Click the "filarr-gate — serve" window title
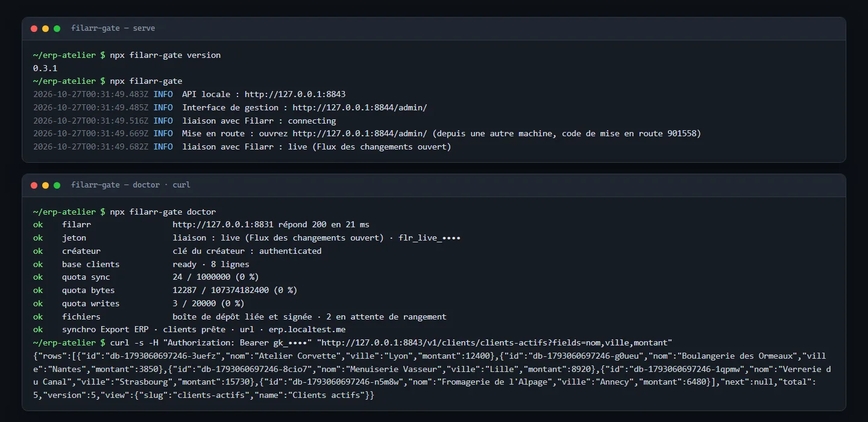The width and height of the screenshot is (868, 422). (113, 28)
